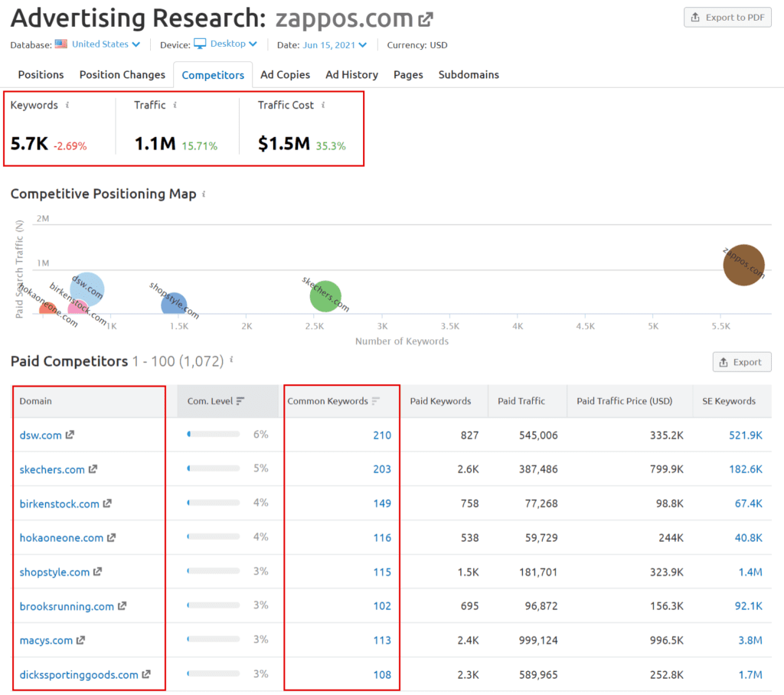
Task: Click common keywords value 203
Action: (382, 469)
